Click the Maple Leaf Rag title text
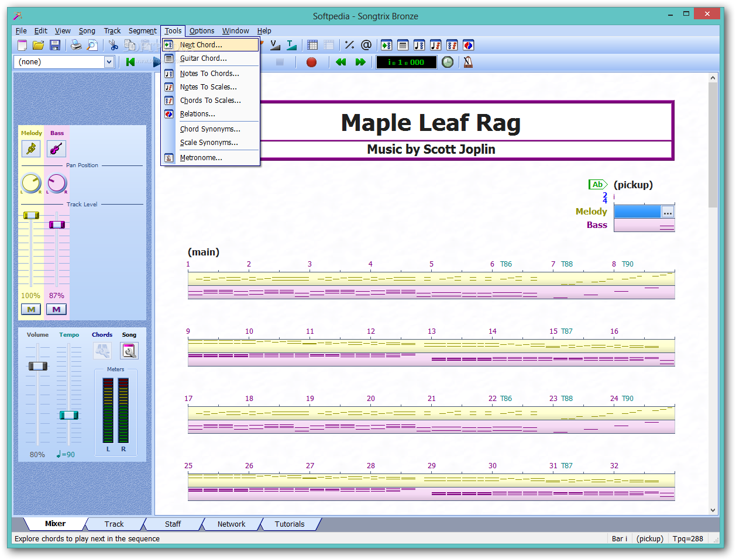Viewport: 736px width, 560px height. pos(431,123)
